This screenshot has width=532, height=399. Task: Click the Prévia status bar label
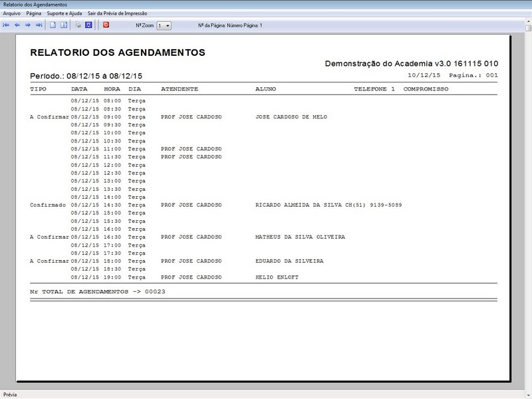tap(10, 394)
